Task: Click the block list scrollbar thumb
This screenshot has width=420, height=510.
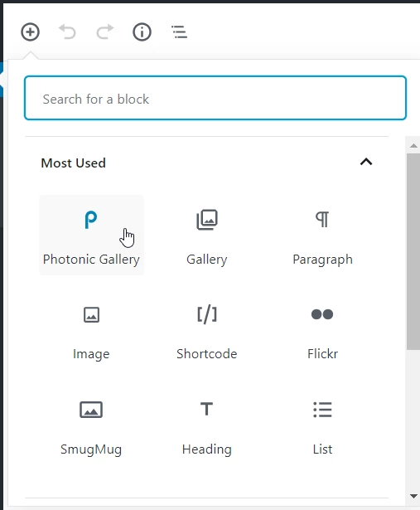Action: pos(413,251)
